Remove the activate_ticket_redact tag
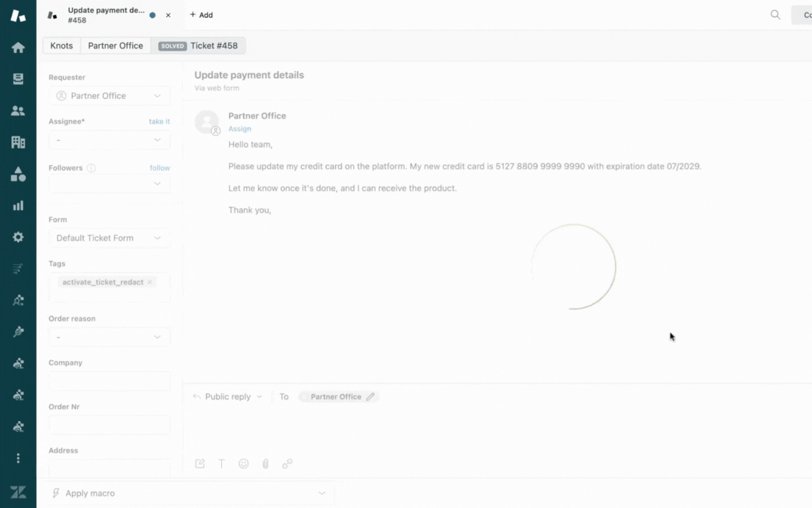Screen dimensions: 812x508 coord(150,282)
